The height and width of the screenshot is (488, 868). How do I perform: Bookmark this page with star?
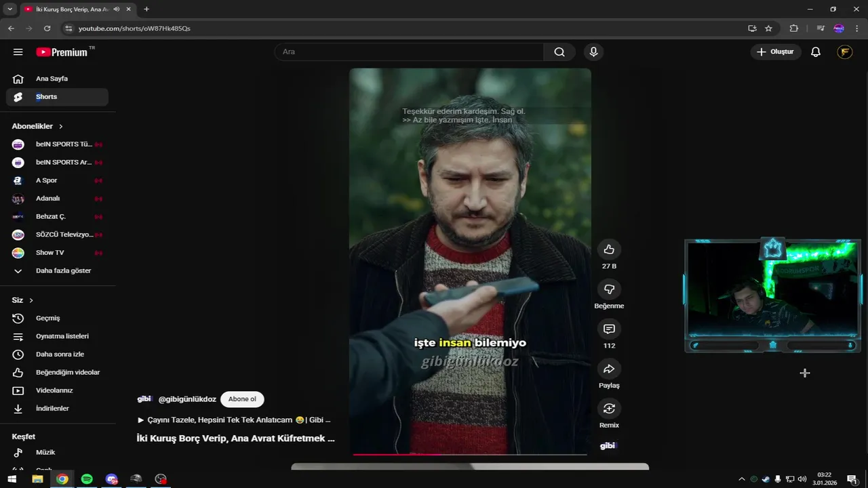768,28
